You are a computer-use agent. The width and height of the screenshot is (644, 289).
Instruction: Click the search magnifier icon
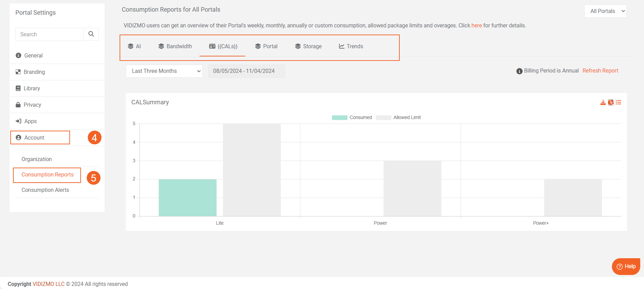(91, 34)
